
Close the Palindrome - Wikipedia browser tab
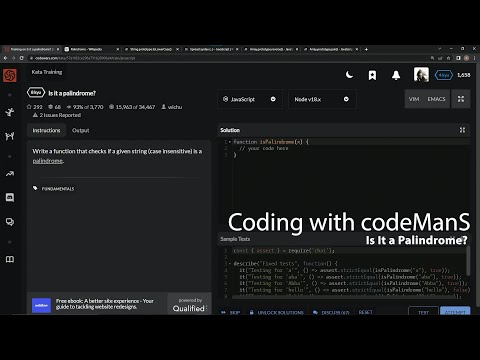pyautogui.click(x=118, y=49)
